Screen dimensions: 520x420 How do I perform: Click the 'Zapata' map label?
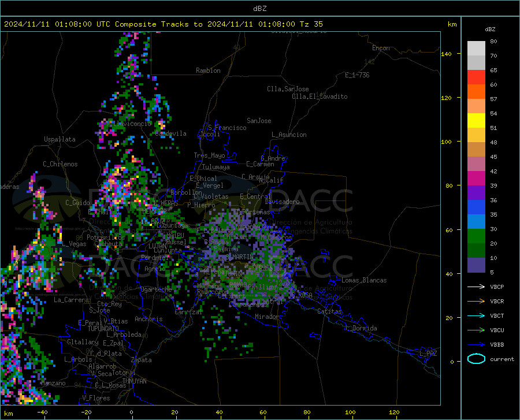coord(142,360)
